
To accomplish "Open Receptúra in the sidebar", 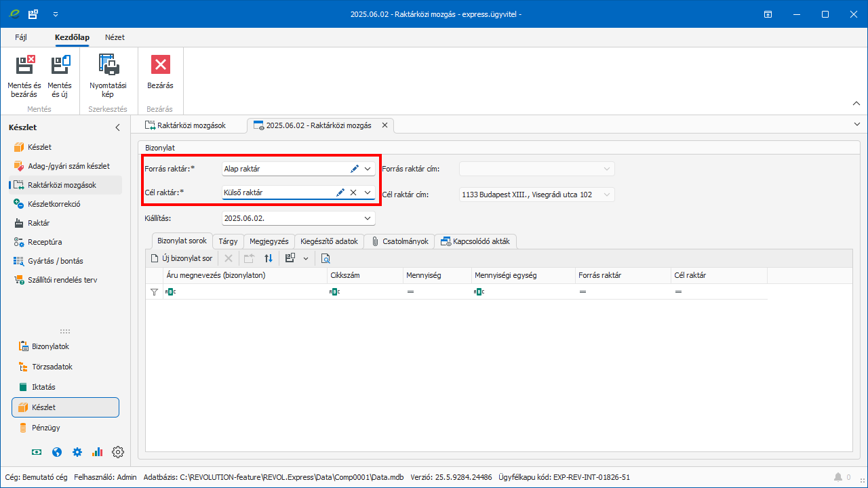I will pyautogui.click(x=65, y=242).
